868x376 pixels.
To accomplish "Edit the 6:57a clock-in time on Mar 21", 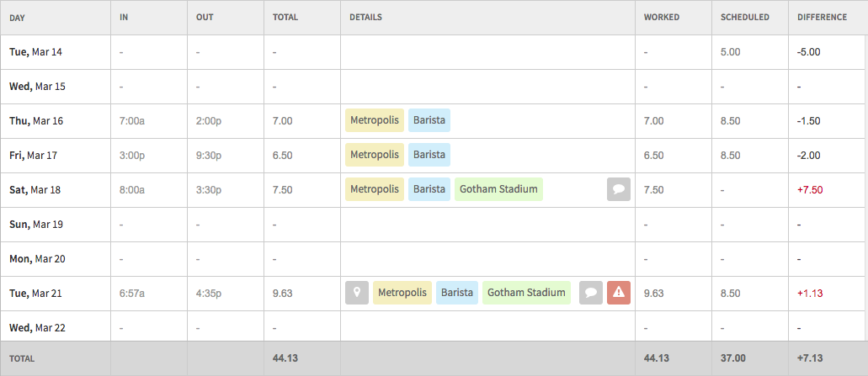I will tap(131, 293).
